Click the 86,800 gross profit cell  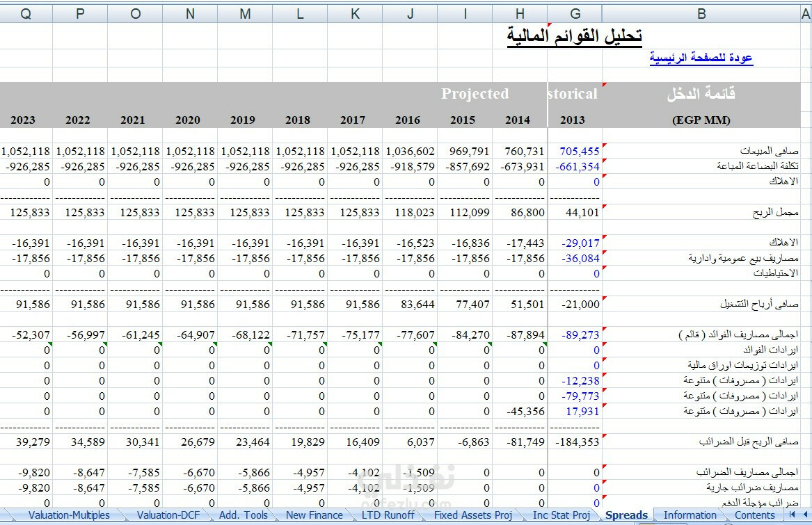tap(519, 212)
